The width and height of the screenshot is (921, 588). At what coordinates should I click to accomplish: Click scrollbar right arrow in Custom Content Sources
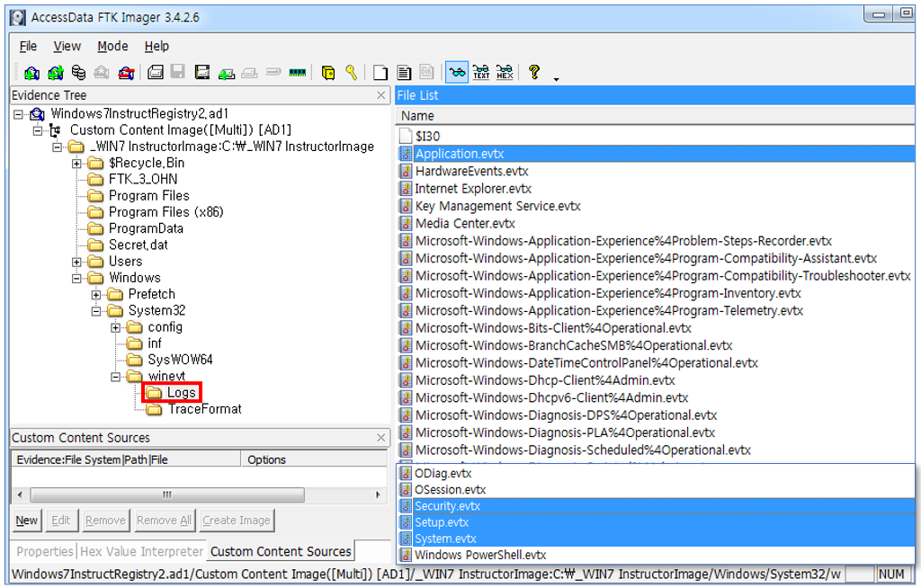click(378, 494)
